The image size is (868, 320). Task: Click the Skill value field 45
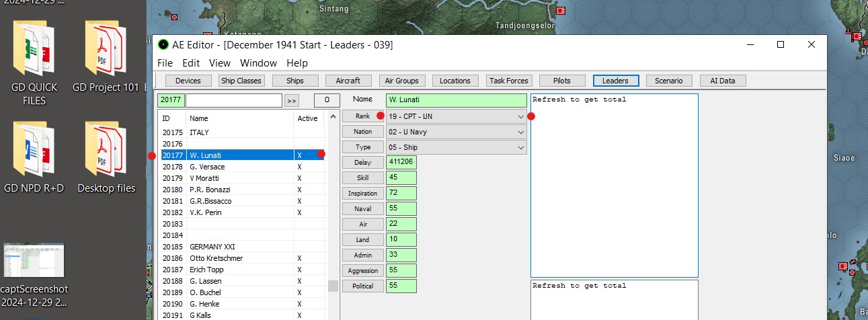(401, 177)
